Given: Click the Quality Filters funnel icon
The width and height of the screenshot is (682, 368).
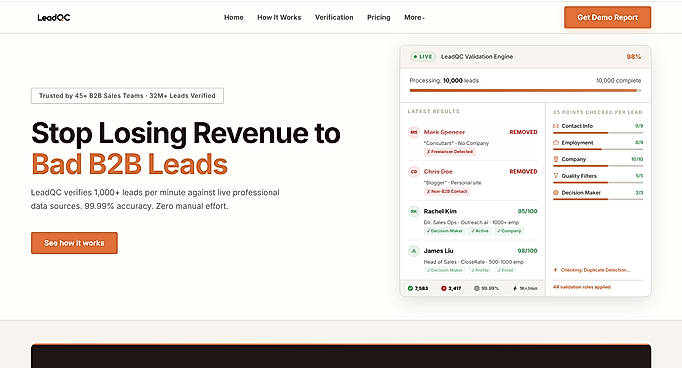Looking at the screenshot, I should [x=556, y=176].
